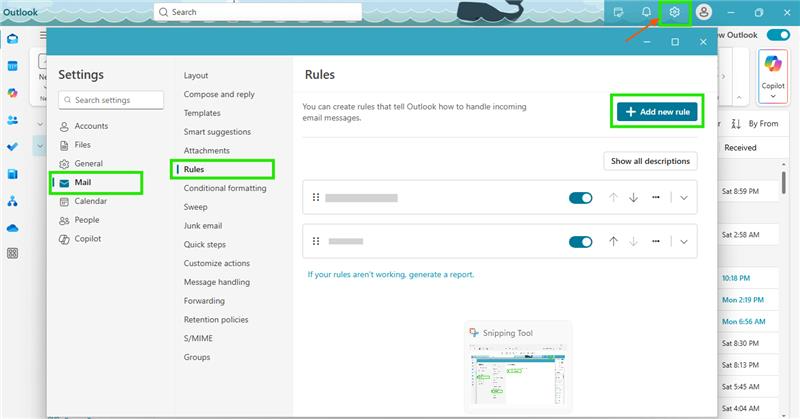Image resolution: width=800 pixels, height=419 pixels.
Task: Open To Do checkmark app in left rail
Action: [x=12, y=147]
